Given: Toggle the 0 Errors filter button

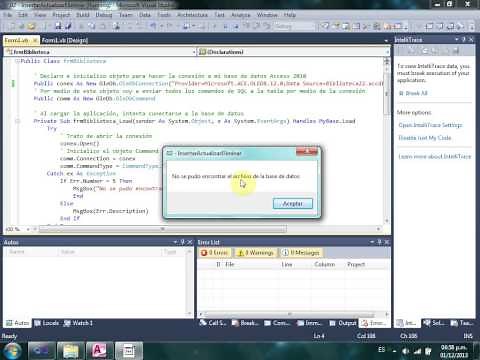Looking at the screenshot, I should (215, 253).
